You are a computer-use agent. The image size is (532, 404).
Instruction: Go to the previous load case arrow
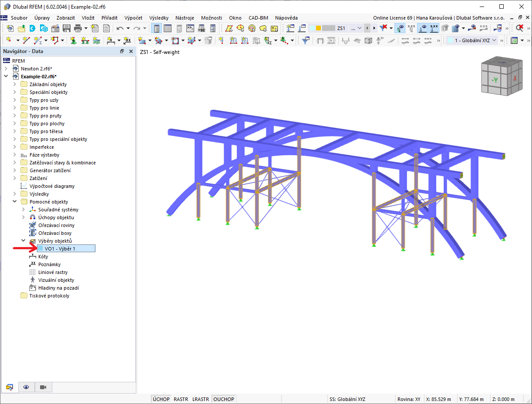click(x=367, y=28)
